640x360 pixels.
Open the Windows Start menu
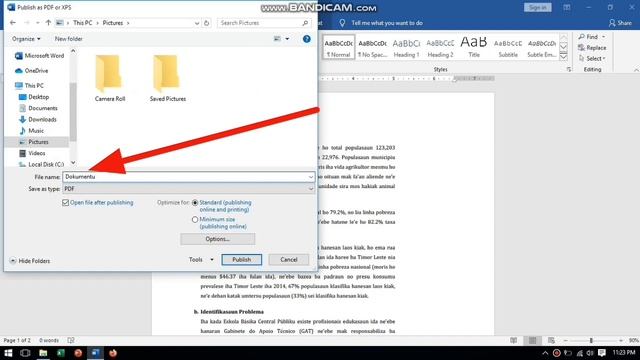pos(8,353)
